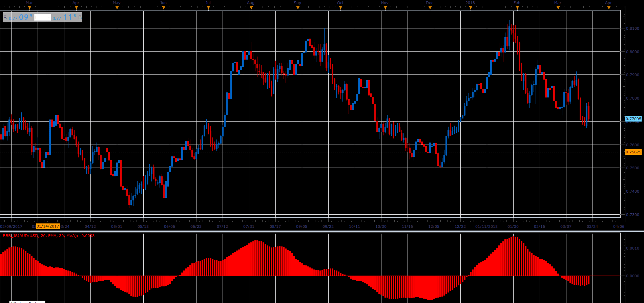Click the 12/22 date on the time axis
This screenshot has width=644, height=303.
pyautogui.click(x=460, y=226)
